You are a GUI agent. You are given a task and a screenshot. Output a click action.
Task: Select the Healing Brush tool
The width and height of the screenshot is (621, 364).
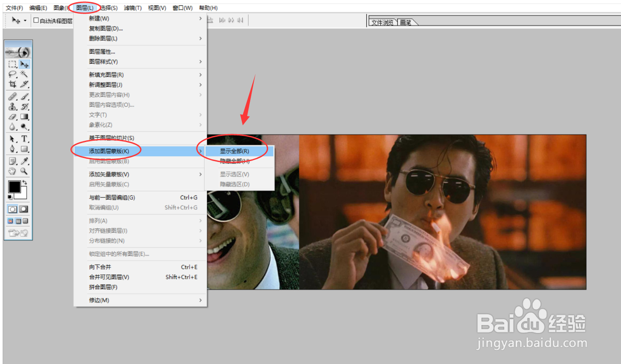pyautogui.click(x=13, y=96)
